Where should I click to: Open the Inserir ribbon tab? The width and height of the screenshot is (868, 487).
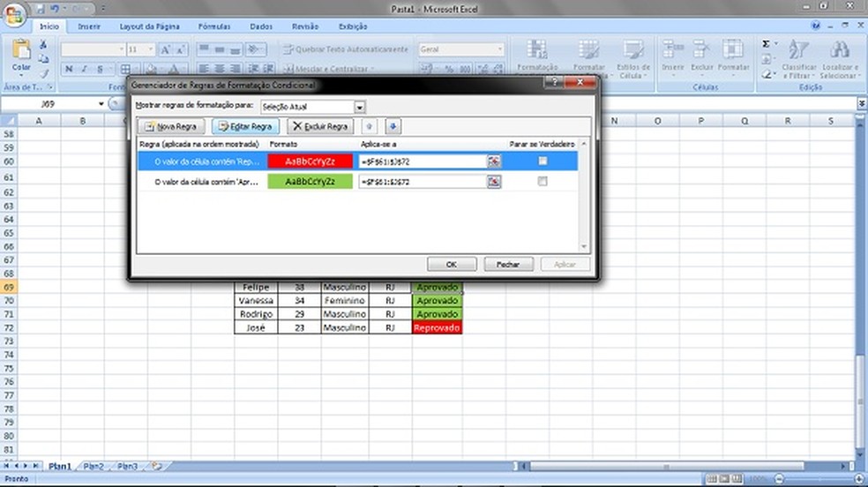click(89, 26)
